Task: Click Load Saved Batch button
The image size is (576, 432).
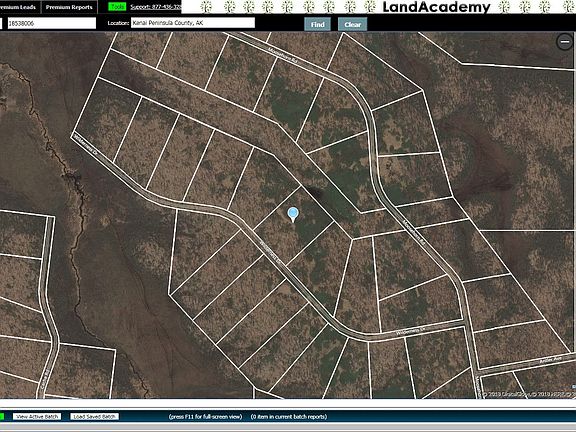Action: point(95,417)
